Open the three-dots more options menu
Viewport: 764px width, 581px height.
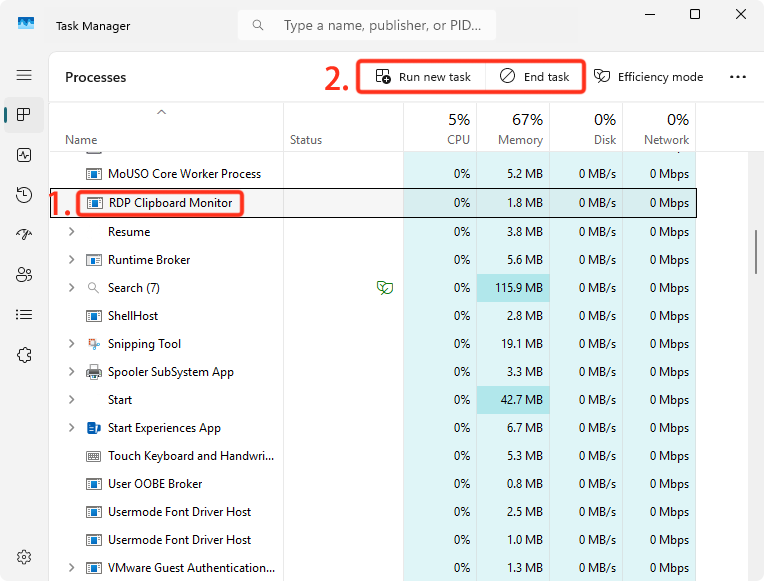(738, 76)
